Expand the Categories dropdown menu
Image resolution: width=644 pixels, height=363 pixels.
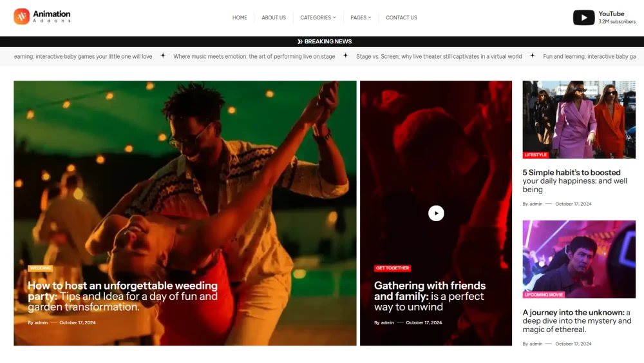(x=318, y=17)
